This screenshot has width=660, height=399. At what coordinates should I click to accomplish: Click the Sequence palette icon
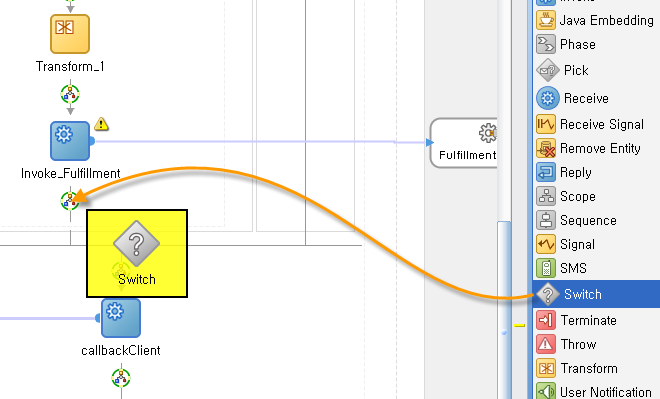pos(546,220)
